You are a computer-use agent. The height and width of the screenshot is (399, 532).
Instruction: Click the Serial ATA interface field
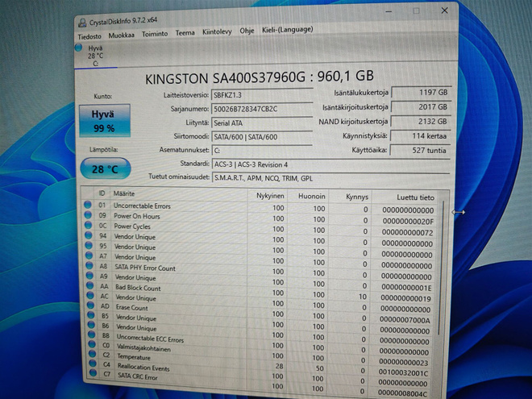pyautogui.click(x=262, y=123)
